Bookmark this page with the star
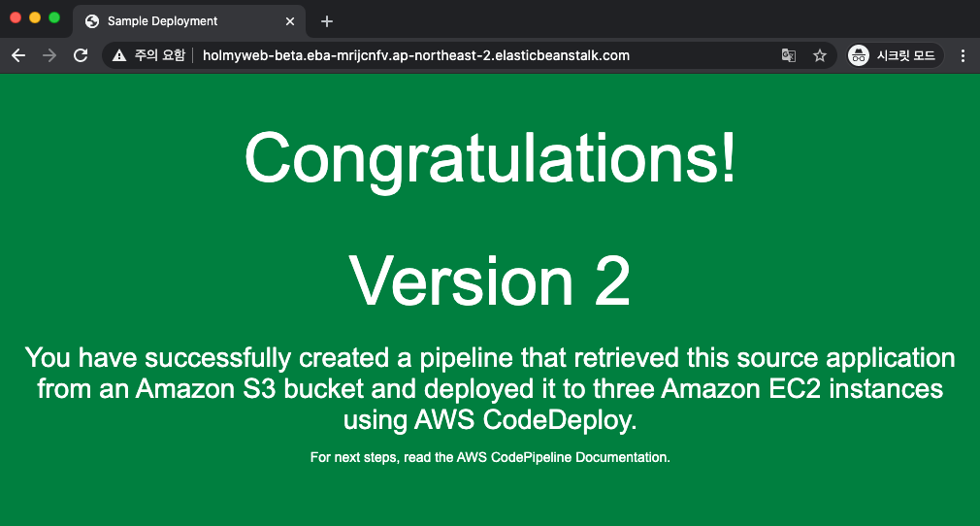Viewport: 980px width, 526px height. coord(820,55)
